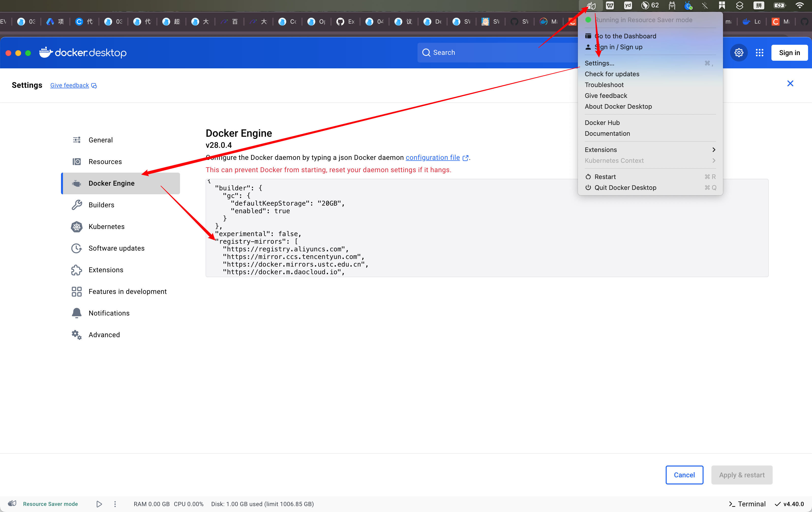Select Troubleshoot in the dropdown menu
This screenshot has height=512, width=812.
pos(604,85)
